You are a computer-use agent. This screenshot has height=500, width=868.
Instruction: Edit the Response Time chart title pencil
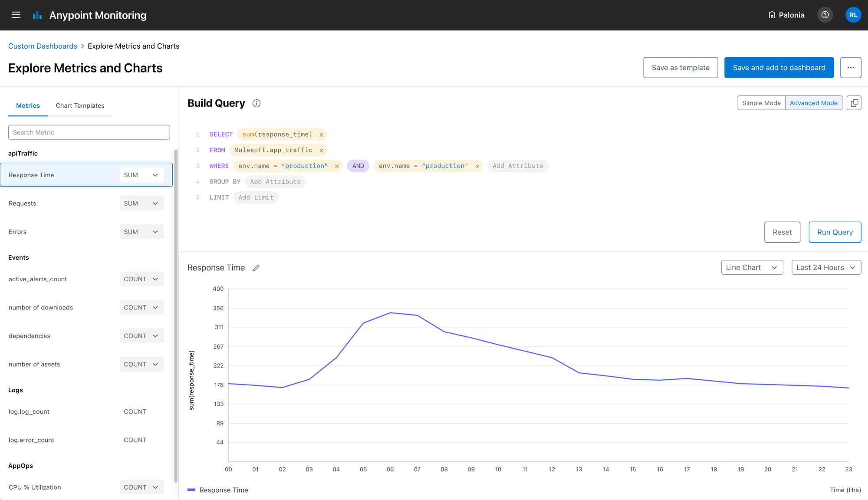[256, 268]
